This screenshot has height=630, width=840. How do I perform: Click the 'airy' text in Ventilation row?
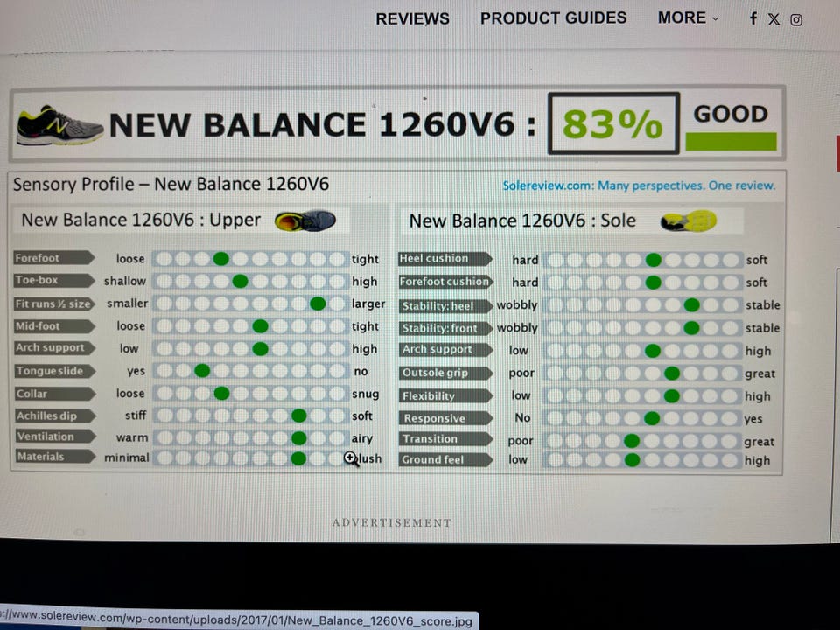click(362, 438)
